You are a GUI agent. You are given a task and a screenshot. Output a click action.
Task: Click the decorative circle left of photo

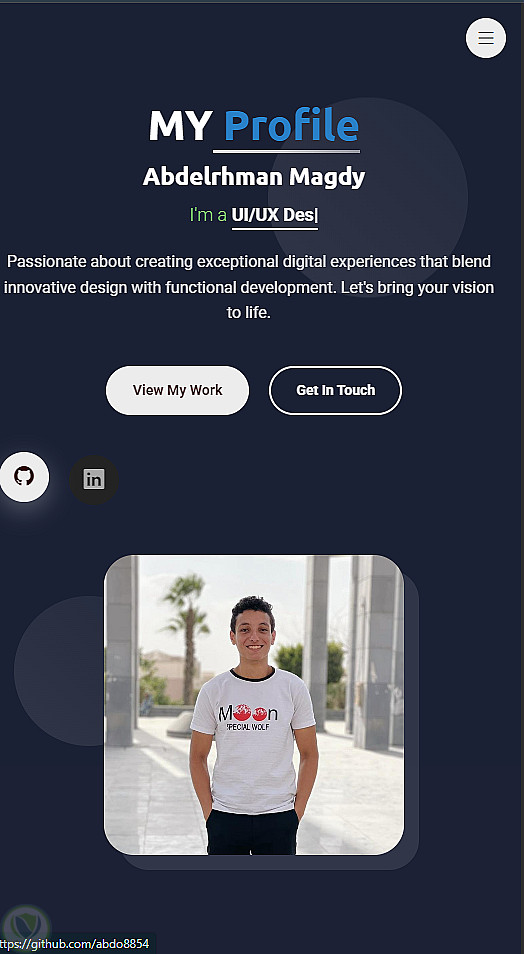[x=59, y=671]
